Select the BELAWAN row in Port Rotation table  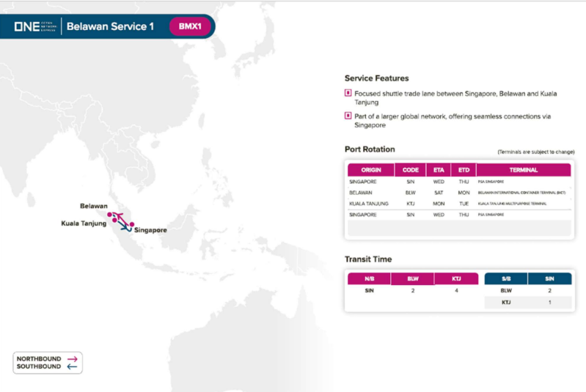[458, 192]
